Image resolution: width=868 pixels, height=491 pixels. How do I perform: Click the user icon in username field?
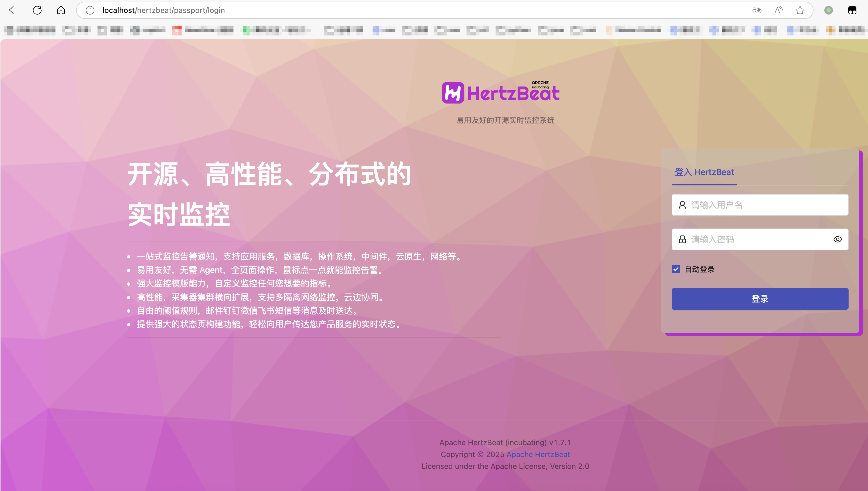682,205
